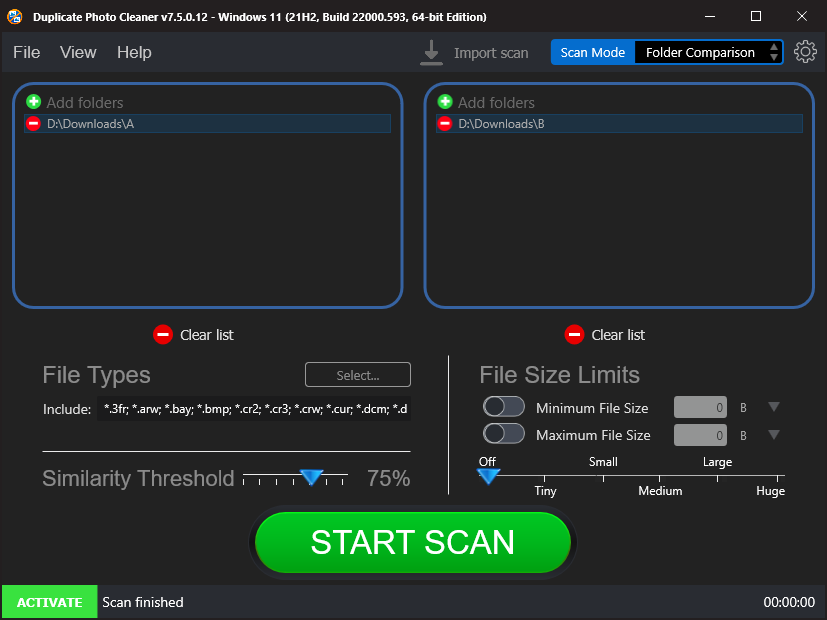The height and width of the screenshot is (620, 827).
Task: Click the File Types Select... button
Action: [358, 375]
